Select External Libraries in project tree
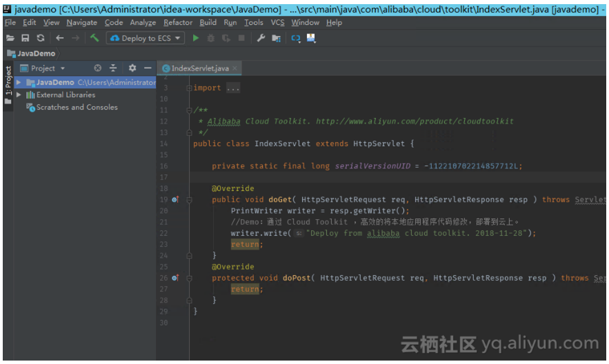This screenshot has width=609, height=364. click(66, 94)
